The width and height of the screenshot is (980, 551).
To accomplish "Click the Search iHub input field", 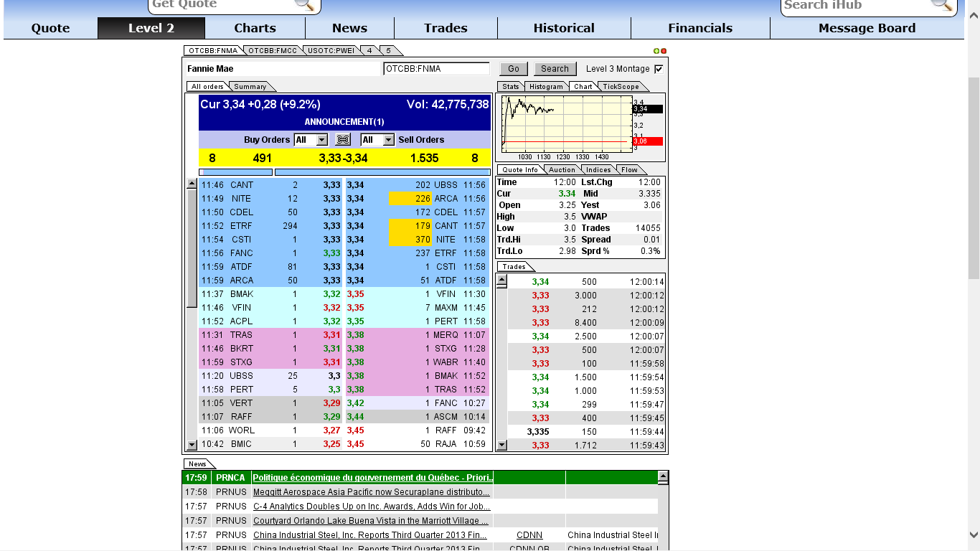I will [x=856, y=4].
